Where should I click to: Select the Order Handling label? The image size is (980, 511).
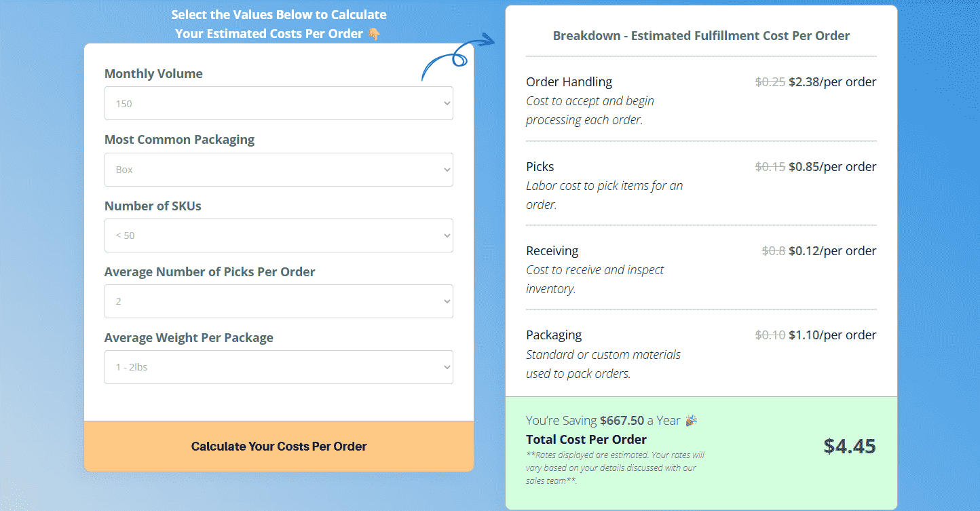click(569, 81)
